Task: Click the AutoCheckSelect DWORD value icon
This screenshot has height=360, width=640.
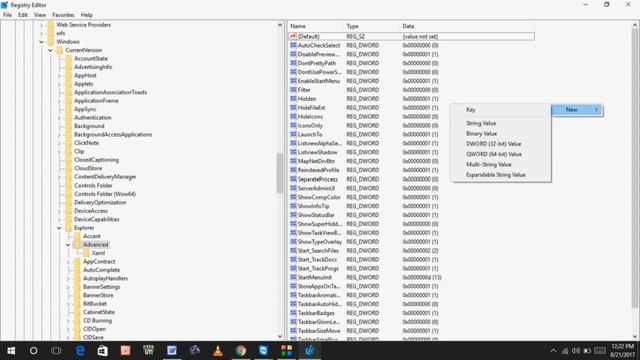Action: point(293,45)
